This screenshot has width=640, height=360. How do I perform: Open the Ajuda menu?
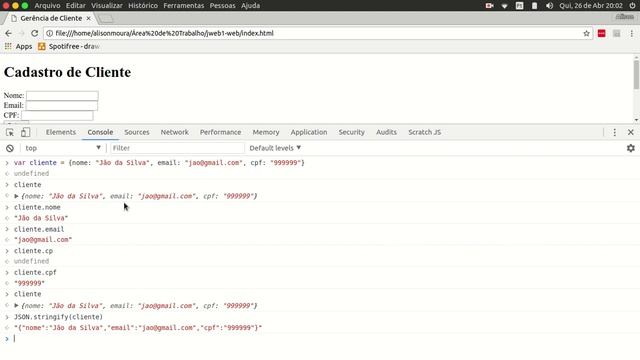click(x=250, y=6)
